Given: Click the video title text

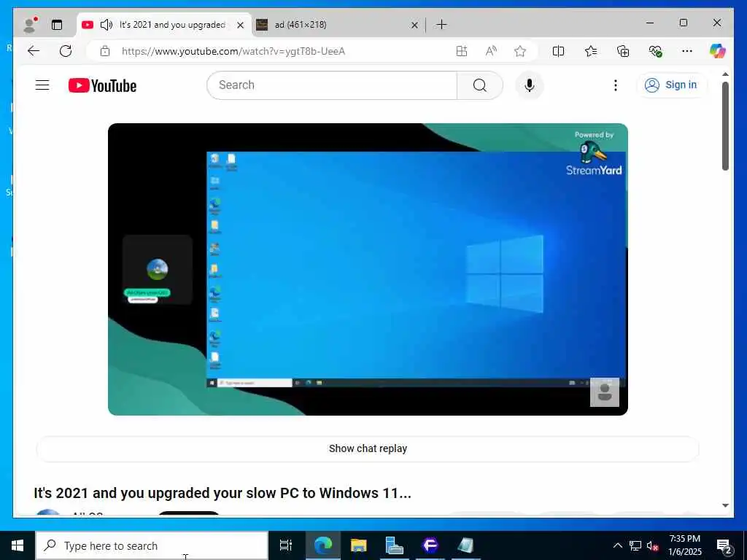Looking at the screenshot, I should click(222, 493).
